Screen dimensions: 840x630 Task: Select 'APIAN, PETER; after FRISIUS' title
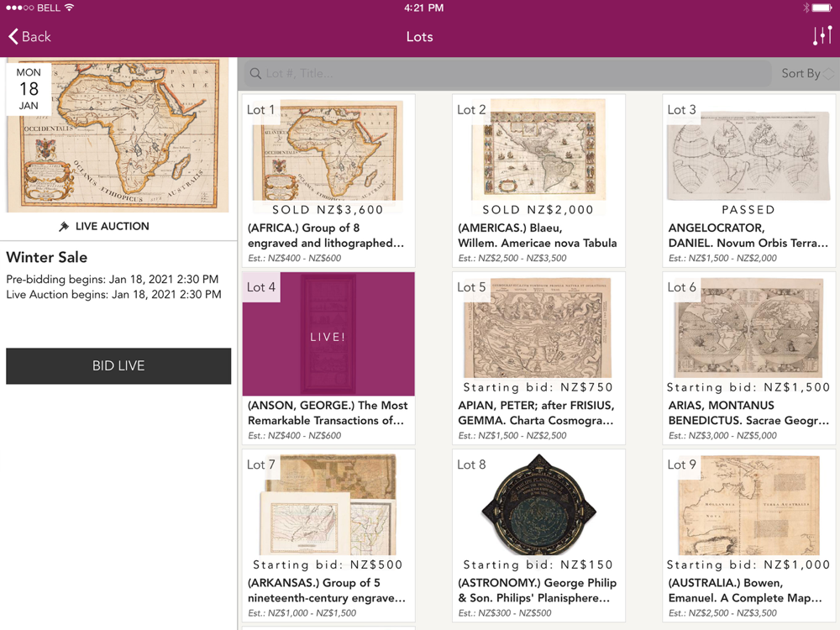pyautogui.click(x=536, y=413)
